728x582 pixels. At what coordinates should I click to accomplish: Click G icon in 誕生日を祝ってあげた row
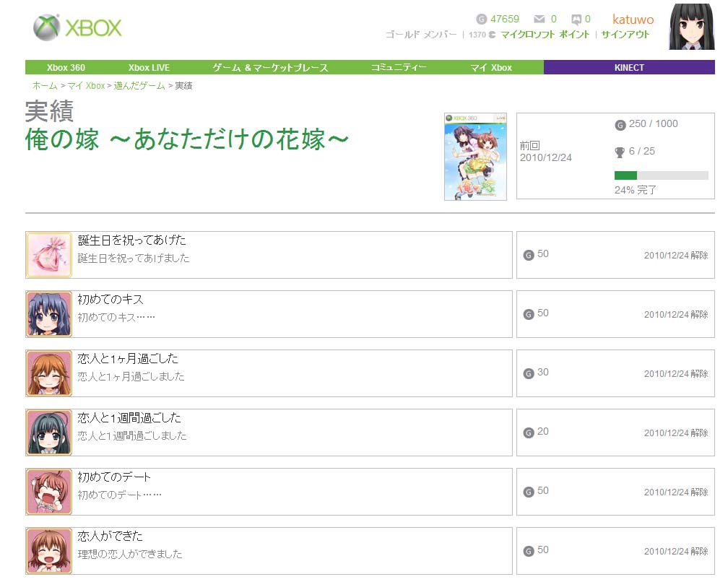pos(529,255)
